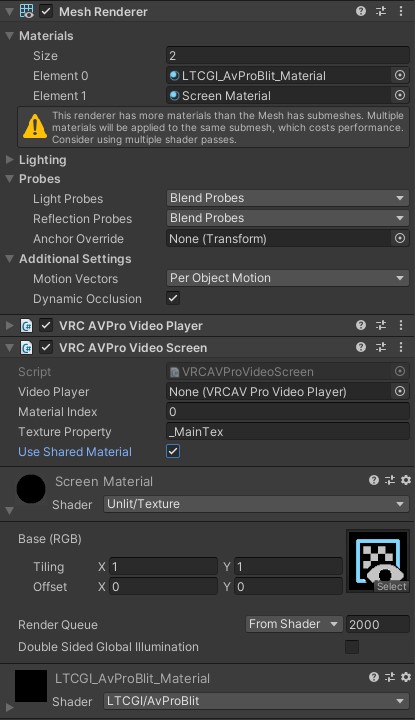Open VRC AVPro Video Player help icon

361,325
